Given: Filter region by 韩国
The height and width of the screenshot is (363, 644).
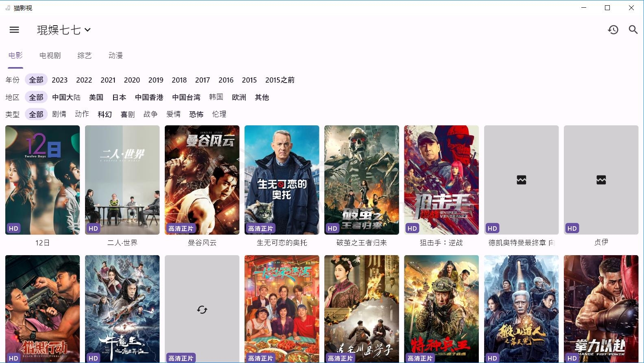Looking at the screenshot, I should 216,97.
